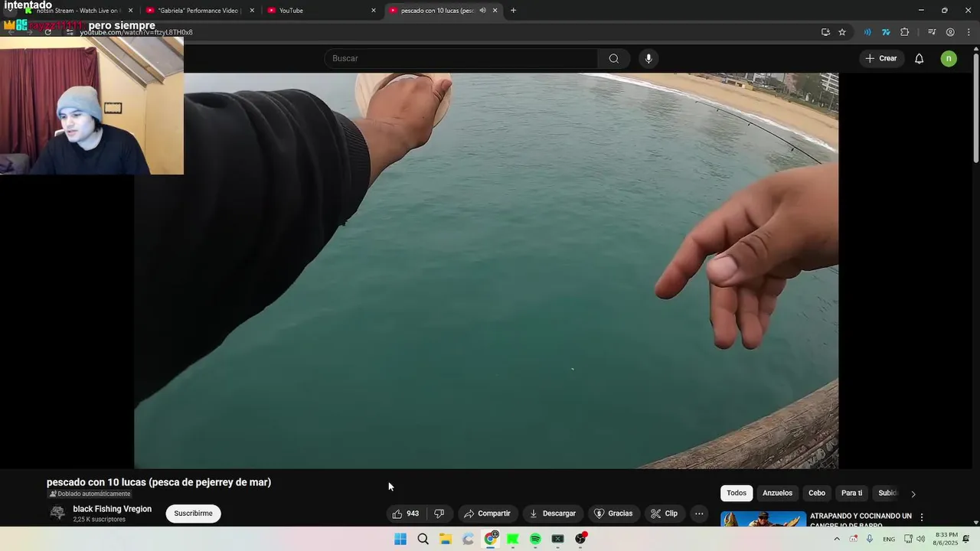Click the Suscribirme button
Viewport: 980px width, 551px height.
(193, 514)
